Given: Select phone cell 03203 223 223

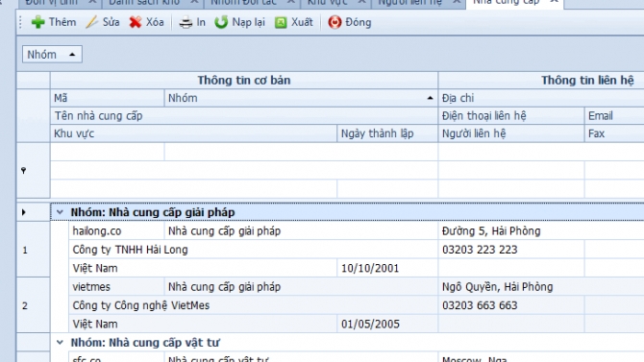Looking at the screenshot, I should [511, 250].
